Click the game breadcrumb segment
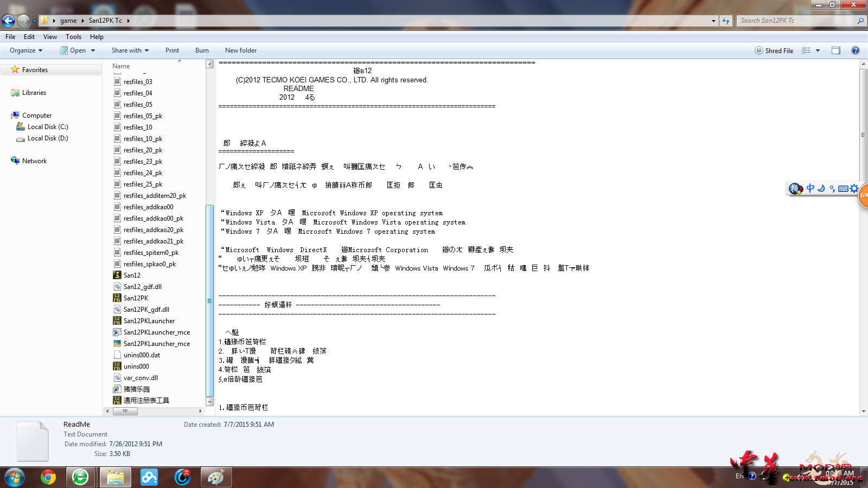Image resolution: width=868 pixels, height=488 pixels. (x=68, y=21)
